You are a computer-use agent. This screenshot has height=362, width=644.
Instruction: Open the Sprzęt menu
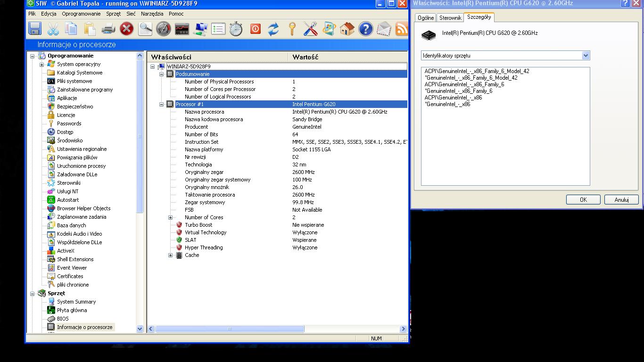113,14
